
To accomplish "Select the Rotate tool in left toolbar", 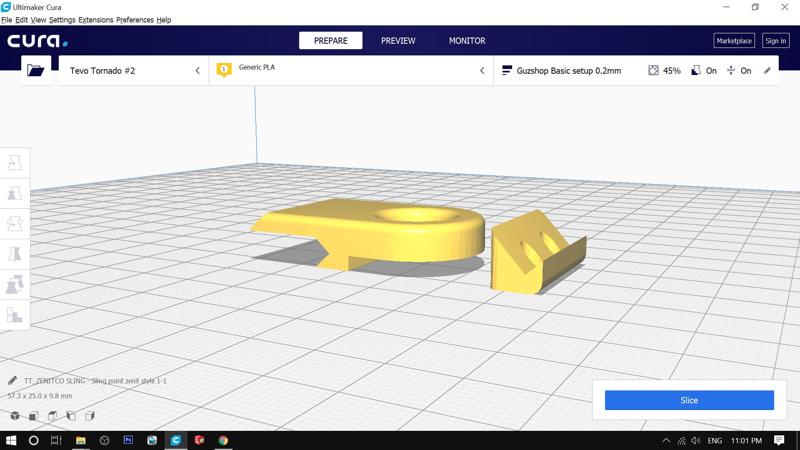I will (15, 223).
